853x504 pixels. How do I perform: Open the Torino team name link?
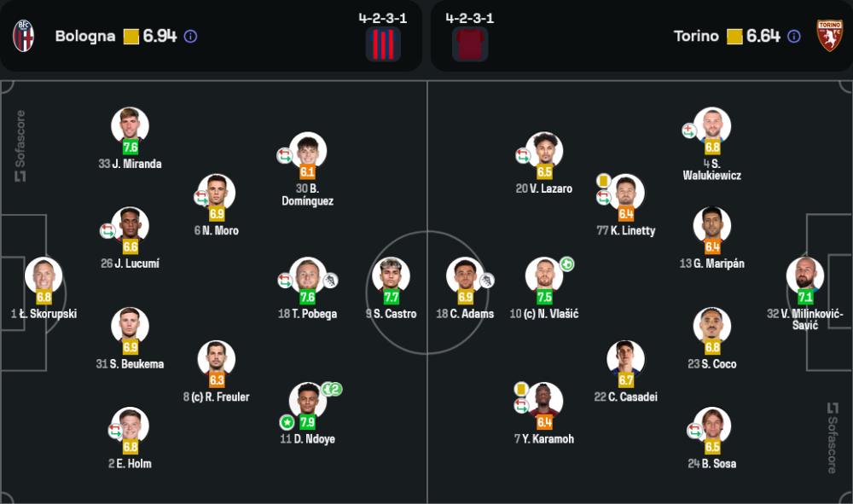pos(696,37)
